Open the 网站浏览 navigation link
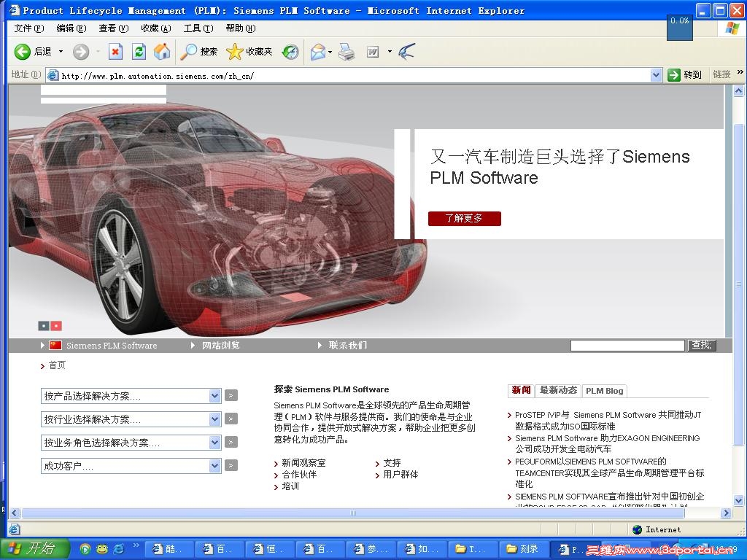Image resolution: width=747 pixels, height=560 pixels. [220, 345]
